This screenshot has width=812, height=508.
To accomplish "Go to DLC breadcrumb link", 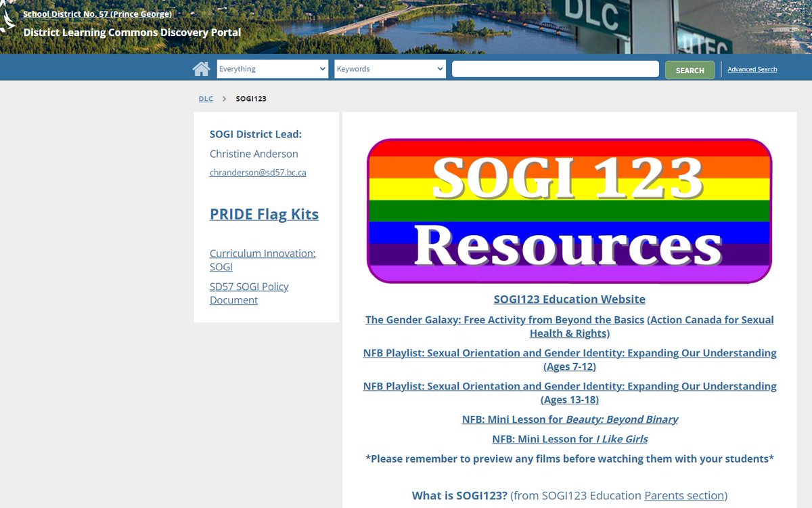I will 206,99.
